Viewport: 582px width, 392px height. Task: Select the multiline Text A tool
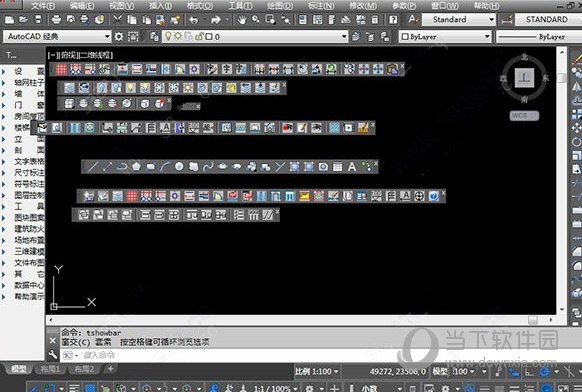coord(352,167)
